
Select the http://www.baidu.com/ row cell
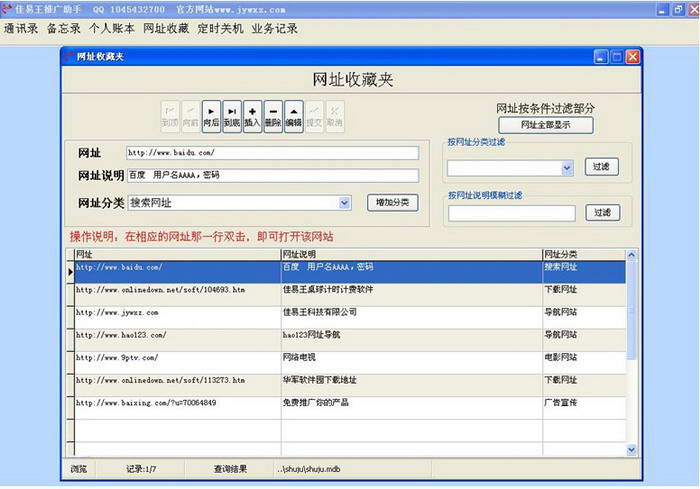click(x=178, y=272)
